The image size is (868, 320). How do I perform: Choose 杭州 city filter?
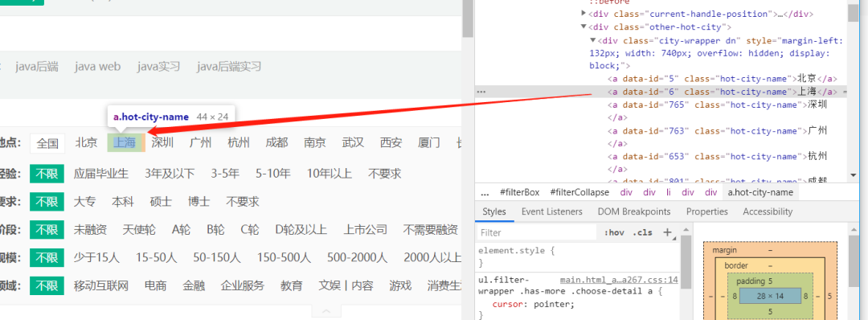click(x=239, y=143)
